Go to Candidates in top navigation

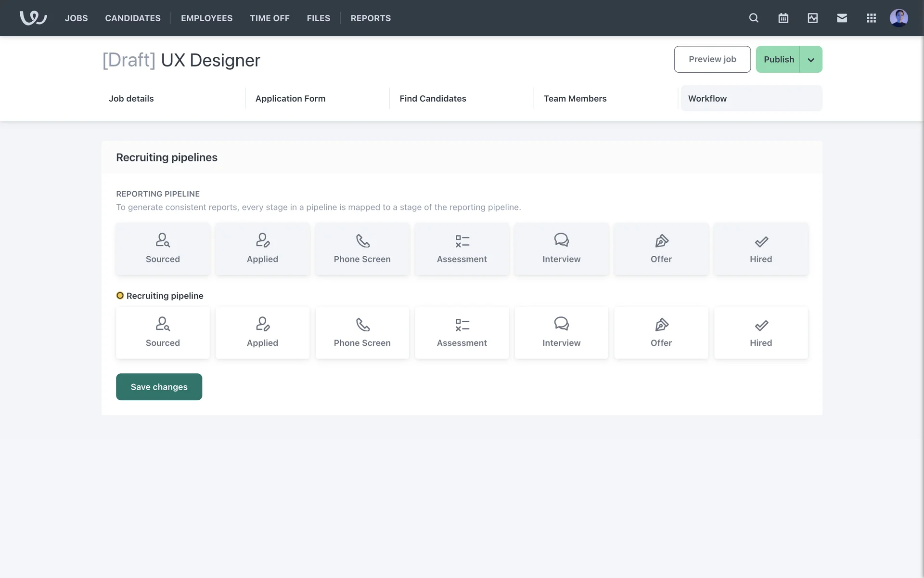(x=133, y=18)
